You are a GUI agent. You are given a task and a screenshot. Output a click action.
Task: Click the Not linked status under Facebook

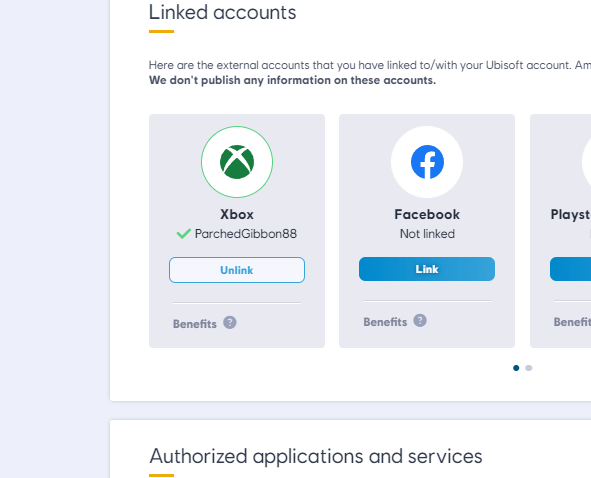pos(427,234)
